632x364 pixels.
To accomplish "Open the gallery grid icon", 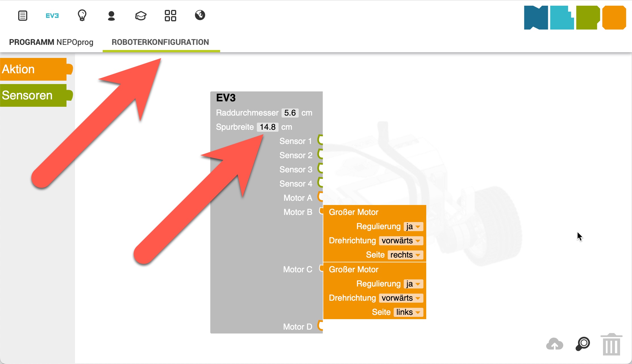I will click(171, 16).
